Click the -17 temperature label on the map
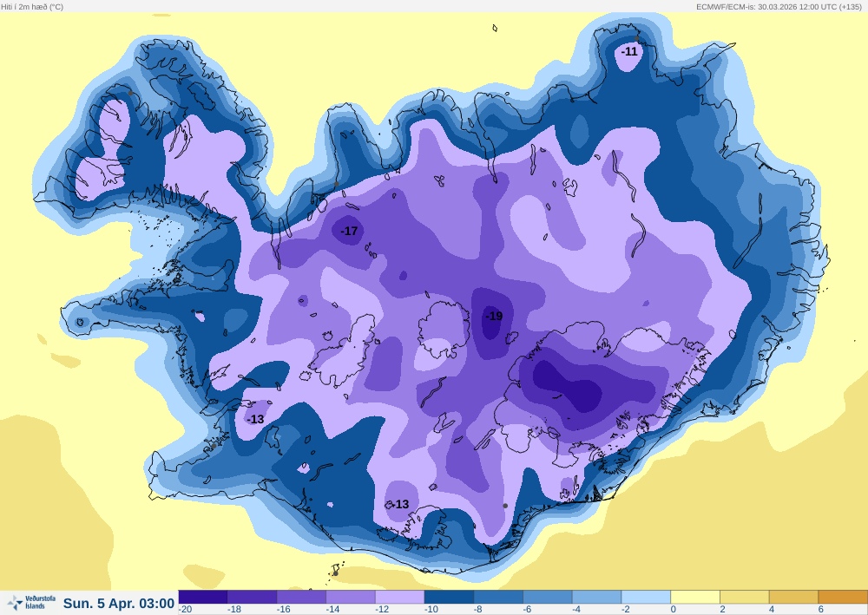 pos(349,231)
